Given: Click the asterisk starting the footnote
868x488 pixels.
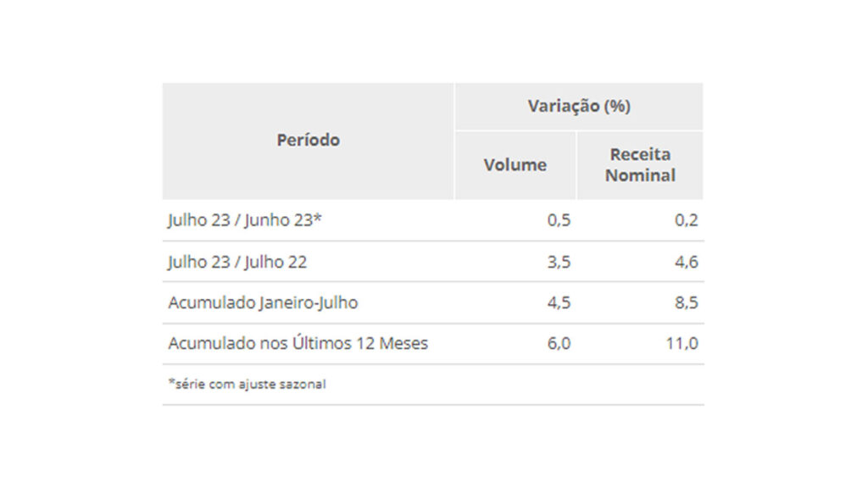Looking at the screenshot, I should (x=170, y=382).
